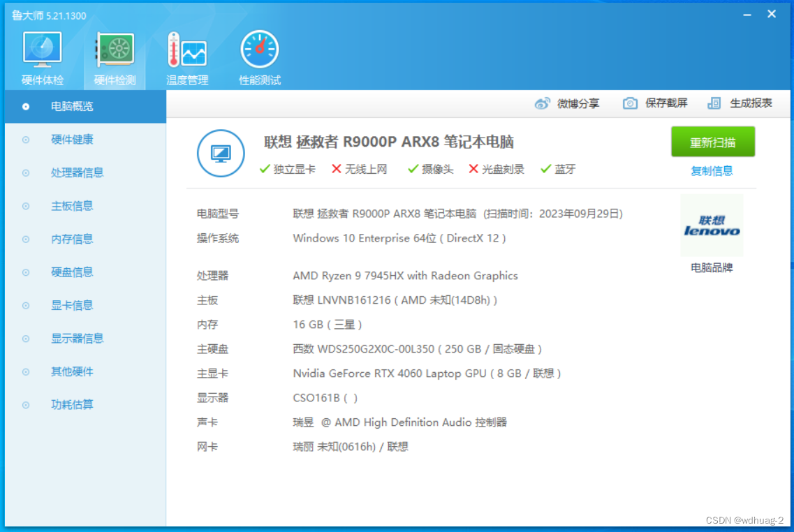The width and height of the screenshot is (794, 532).
Task: Click the green 重新扫描 button
Action: click(x=712, y=142)
